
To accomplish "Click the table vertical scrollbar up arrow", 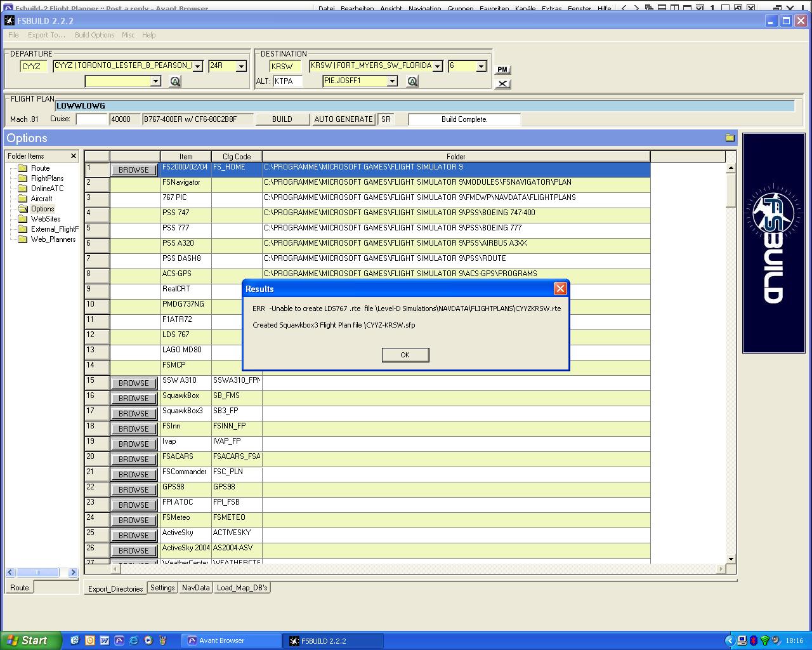I will [x=731, y=168].
